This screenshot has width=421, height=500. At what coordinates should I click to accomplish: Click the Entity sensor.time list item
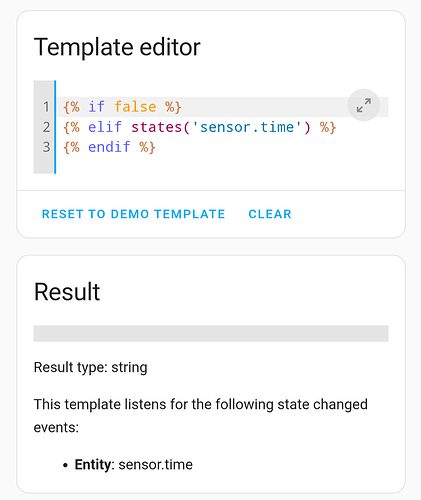133,464
